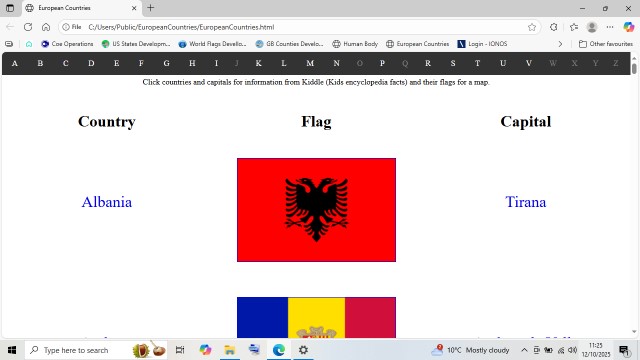Open GB Counties Development bookmark
The image size is (640, 360).
click(x=289, y=44)
